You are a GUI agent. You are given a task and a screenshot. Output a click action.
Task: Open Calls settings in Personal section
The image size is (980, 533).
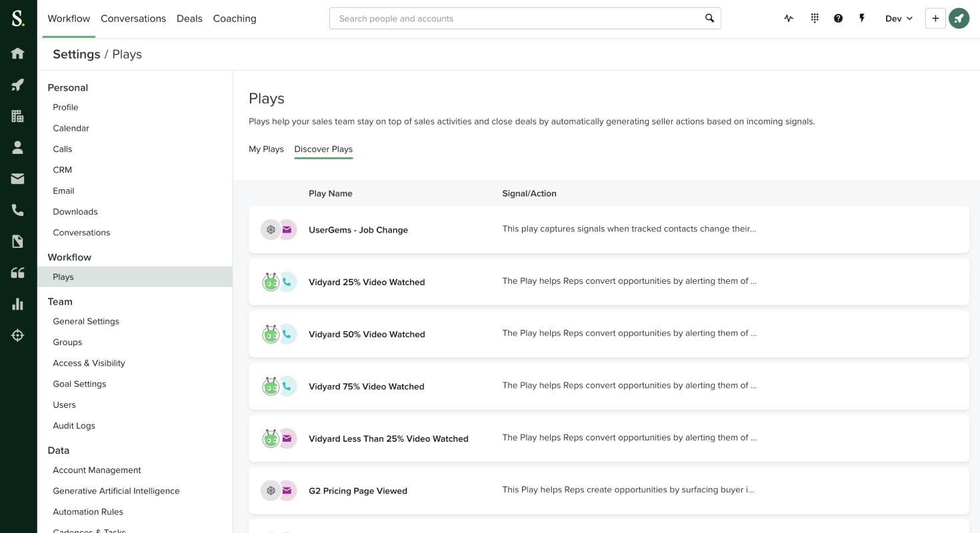(x=63, y=149)
